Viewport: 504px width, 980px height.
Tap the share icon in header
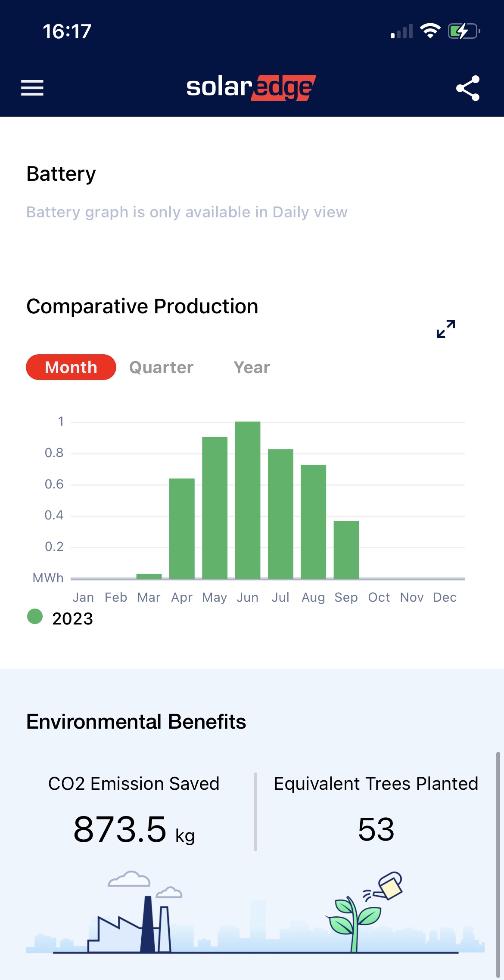467,88
